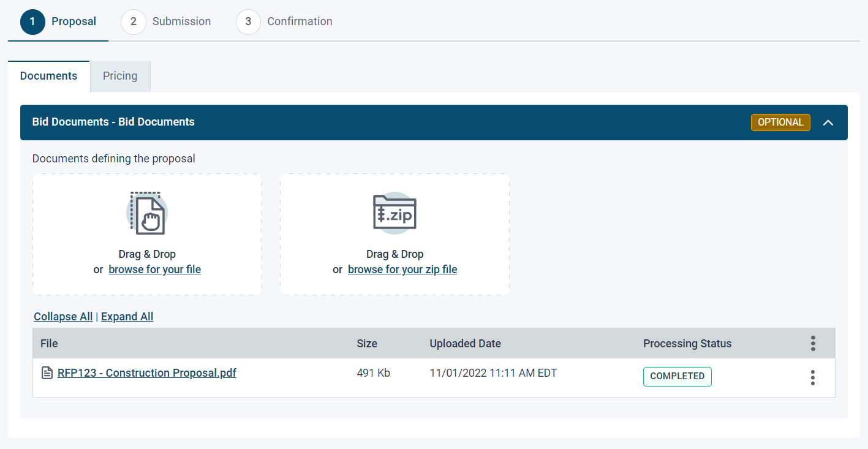This screenshot has height=449, width=868.
Task: Click Collapse All above the file table
Action: 62,316
